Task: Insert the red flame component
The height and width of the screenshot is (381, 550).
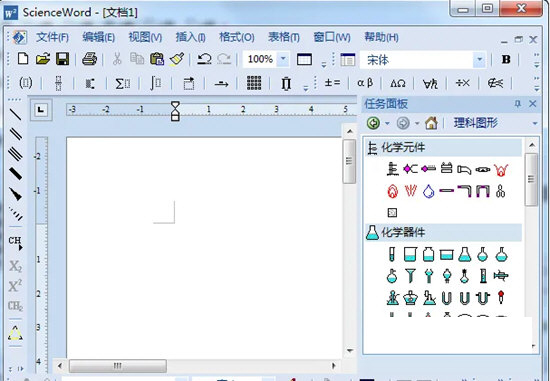Action: tap(393, 192)
